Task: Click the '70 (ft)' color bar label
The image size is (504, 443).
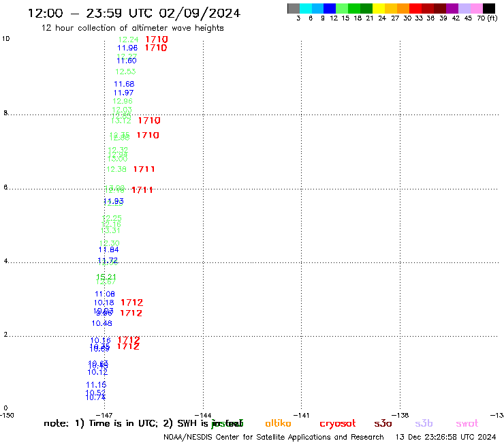Action: (x=487, y=18)
